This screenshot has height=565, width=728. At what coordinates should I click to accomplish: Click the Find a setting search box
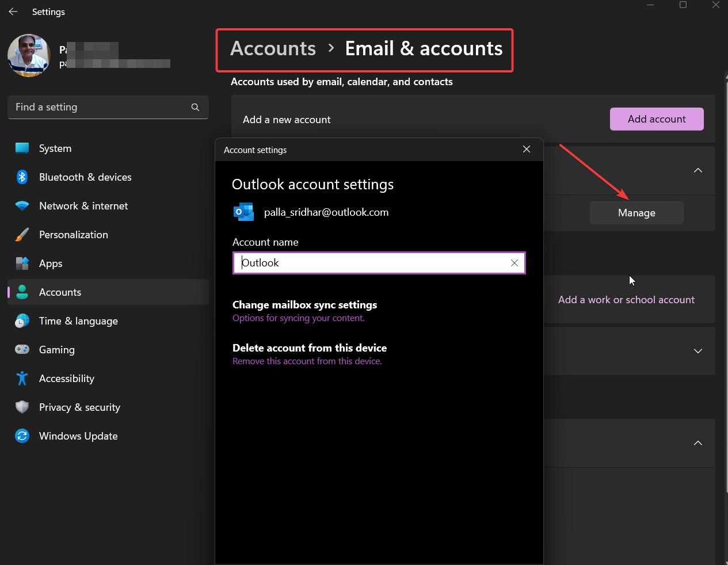[x=108, y=107]
